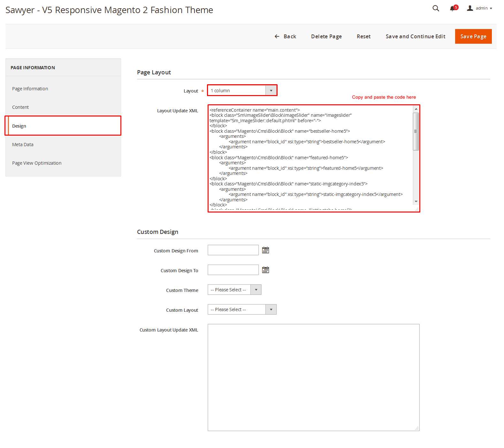Expand the Layout 1 column dropdown
This screenshot has width=504, height=448.
tap(271, 91)
